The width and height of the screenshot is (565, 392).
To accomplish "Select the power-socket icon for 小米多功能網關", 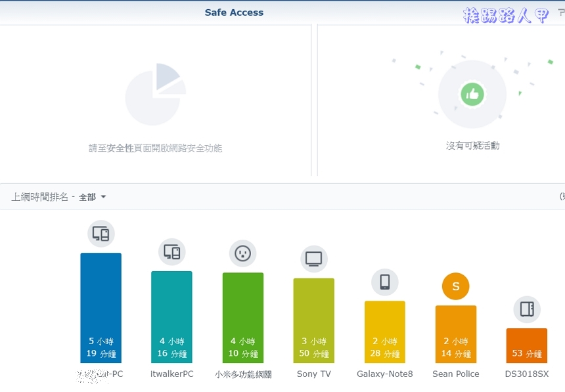I will coord(243,253).
